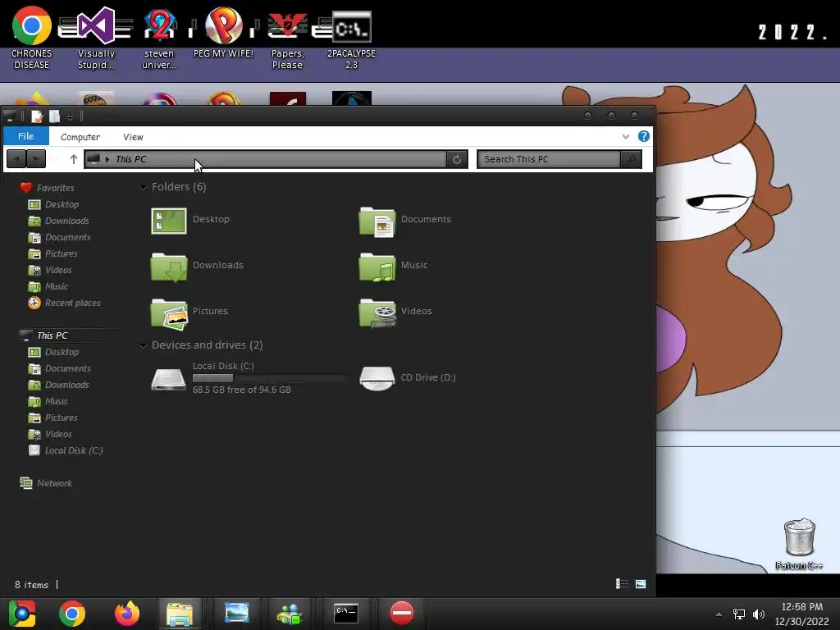The height and width of the screenshot is (630, 840).
Task: Open Desktop under This PC tree
Action: (62, 352)
